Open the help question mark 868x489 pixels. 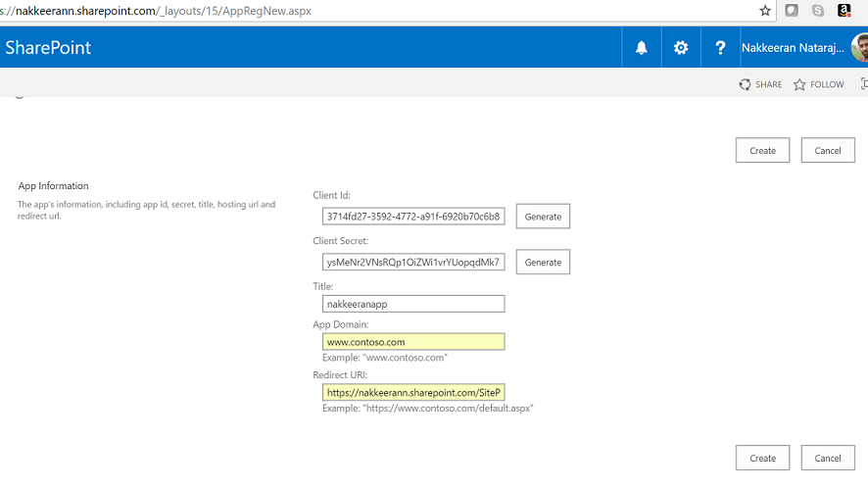[x=720, y=47]
